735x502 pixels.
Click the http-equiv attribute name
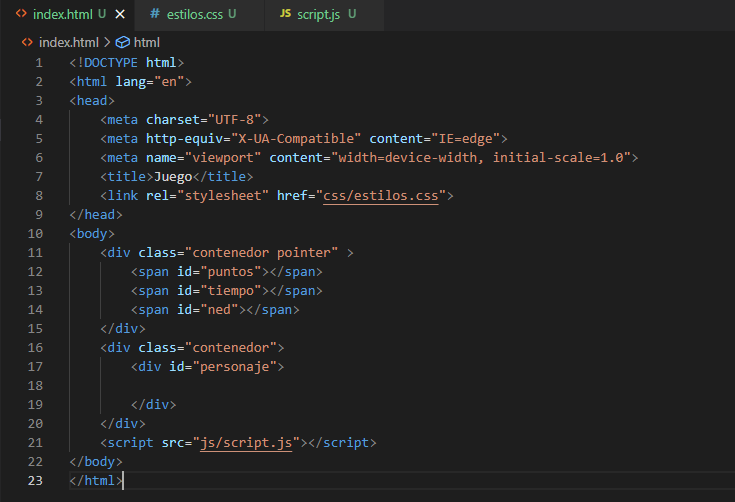(184, 139)
